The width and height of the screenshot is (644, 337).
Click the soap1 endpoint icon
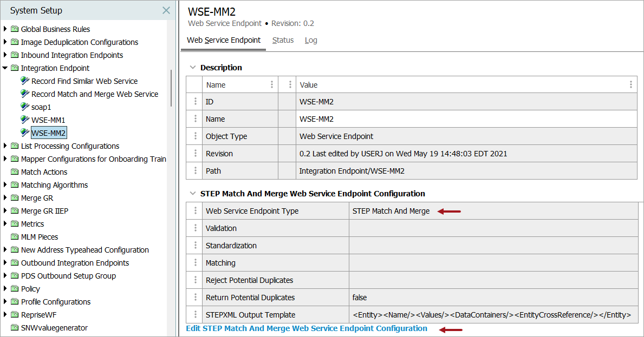pyautogui.click(x=24, y=107)
